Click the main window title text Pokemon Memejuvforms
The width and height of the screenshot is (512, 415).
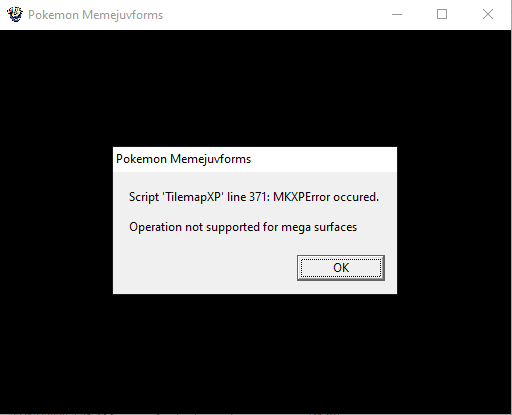(x=95, y=15)
